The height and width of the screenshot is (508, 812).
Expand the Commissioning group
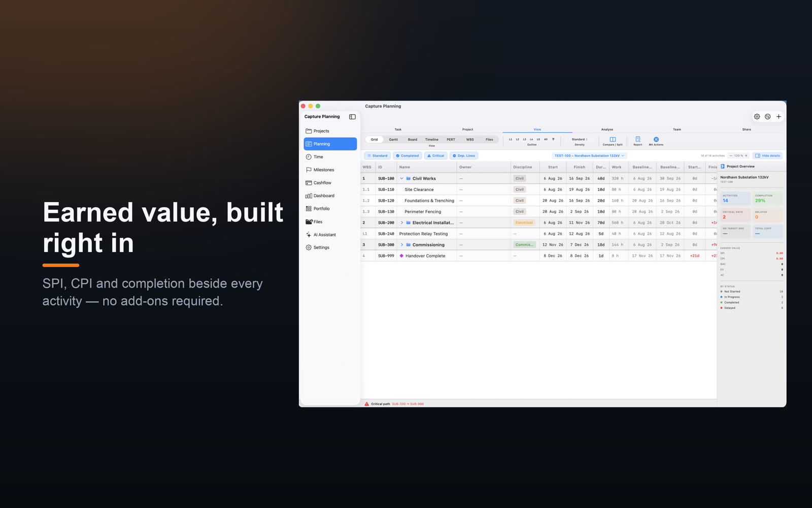[x=401, y=245]
